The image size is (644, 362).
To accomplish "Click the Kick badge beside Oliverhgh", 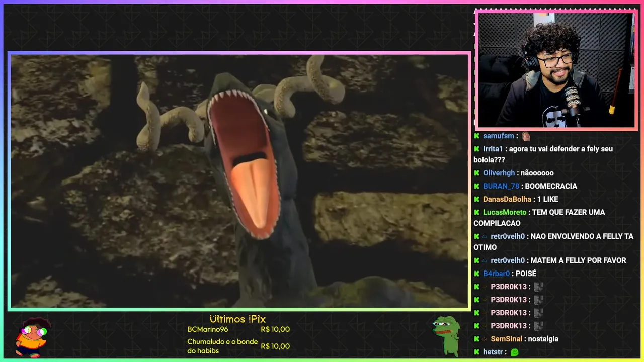I will pyautogui.click(x=476, y=173).
